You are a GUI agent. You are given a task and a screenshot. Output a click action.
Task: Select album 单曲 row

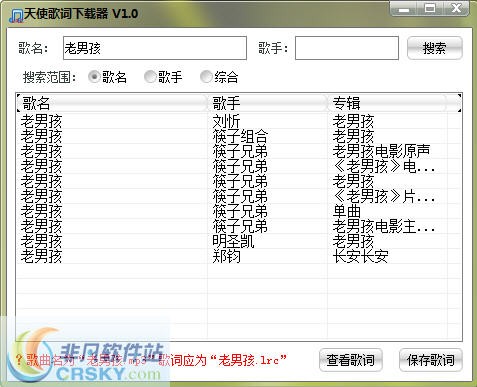click(x=347, y=211)
